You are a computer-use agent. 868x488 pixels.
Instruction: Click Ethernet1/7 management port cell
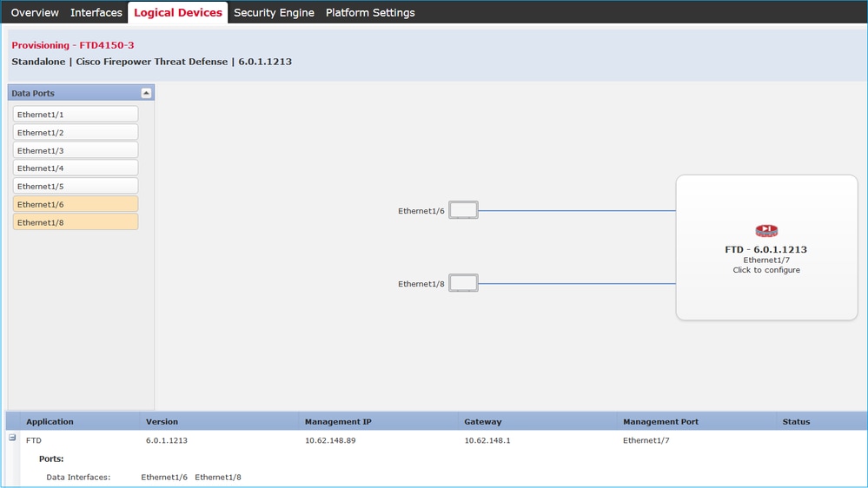pyautogui.click(x=646, y=440)
